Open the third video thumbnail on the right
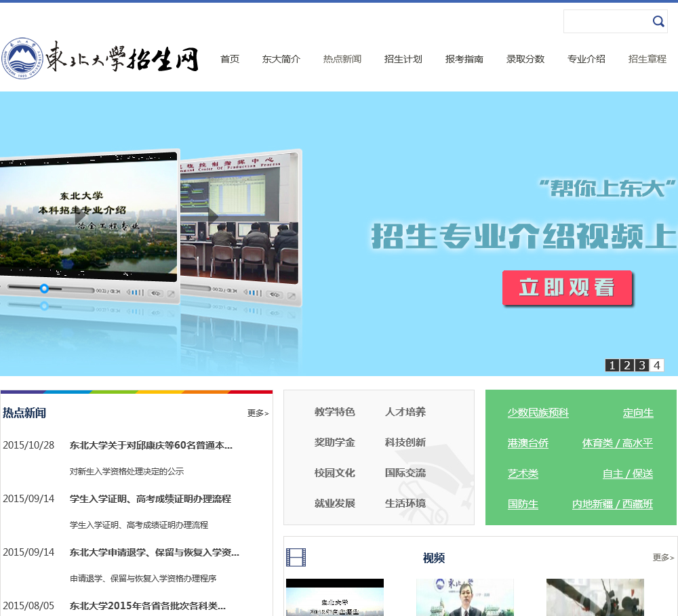Image resolution: width=678 pixels, height=616 pixels. 595,598
